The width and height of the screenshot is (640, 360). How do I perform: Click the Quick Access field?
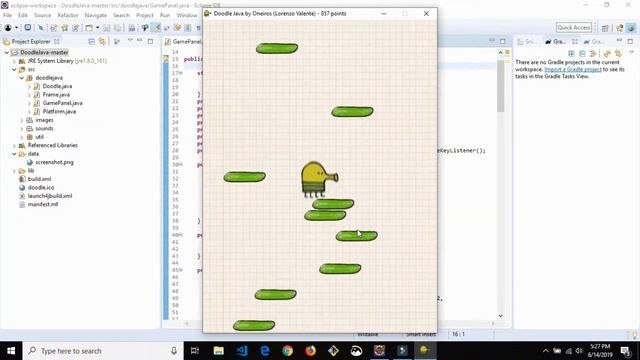573,27
